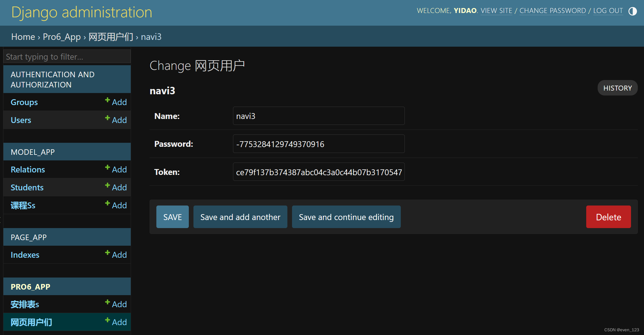The width and height of the screenshot is (644, 335).
Task: Go to Home in the breadcrumb
Action: [x=23, y=37]
